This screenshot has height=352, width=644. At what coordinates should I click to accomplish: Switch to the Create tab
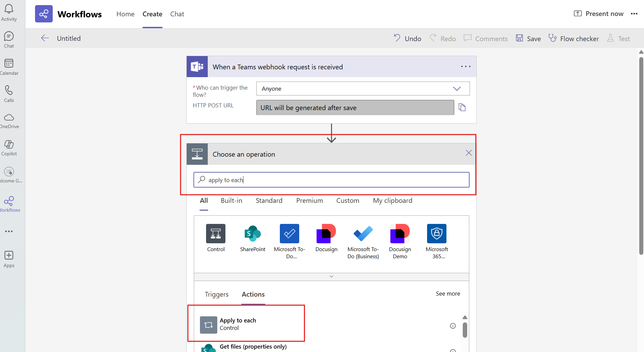152,14
